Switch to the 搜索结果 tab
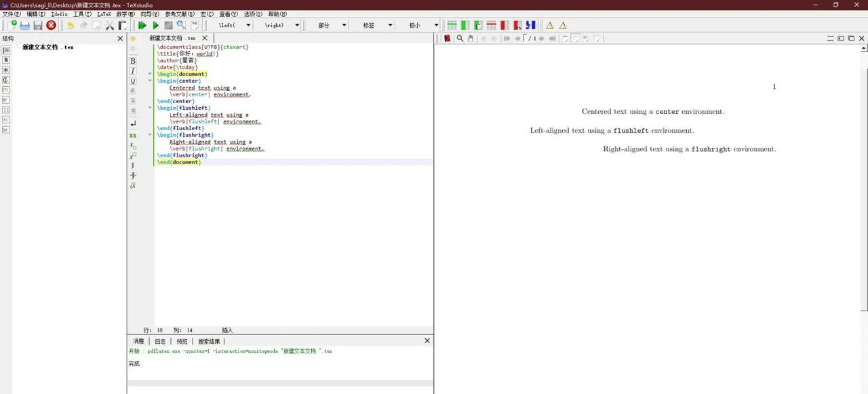868x394 pixels. [209, 341]
